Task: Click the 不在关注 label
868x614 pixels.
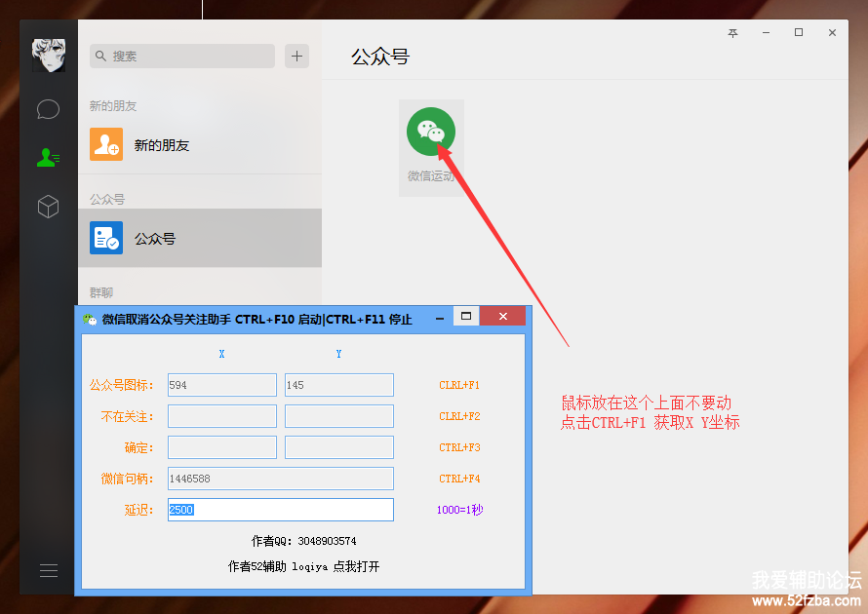Action: click(x=127, y=416)
